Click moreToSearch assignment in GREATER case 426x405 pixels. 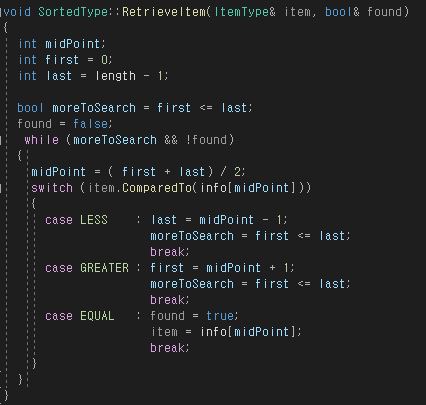250,284
